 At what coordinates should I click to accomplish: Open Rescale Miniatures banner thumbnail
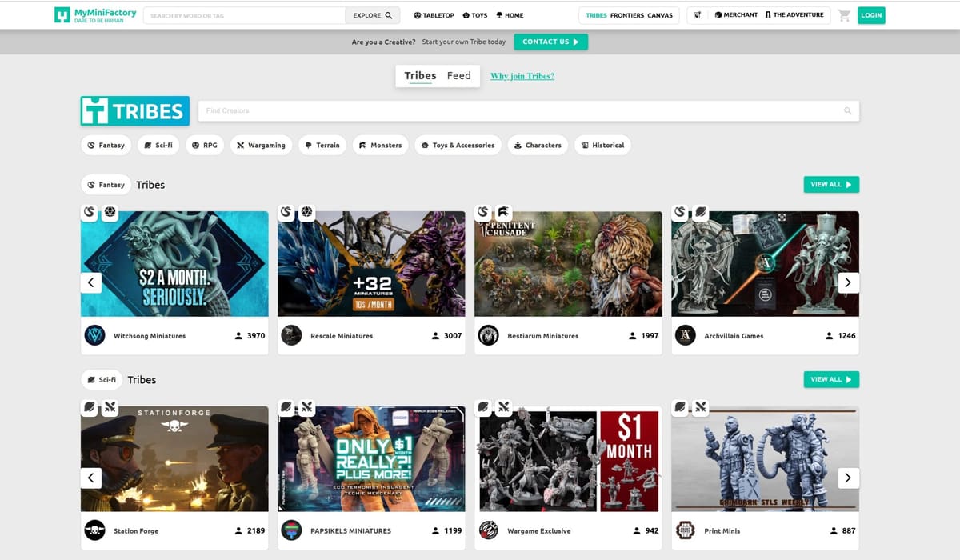pos(371,264)
